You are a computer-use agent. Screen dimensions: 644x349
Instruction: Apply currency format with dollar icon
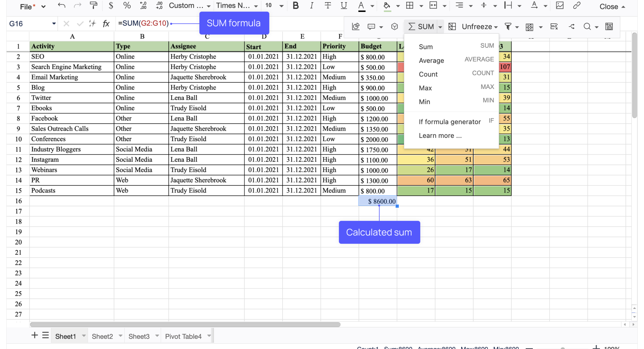pos(111,6)
